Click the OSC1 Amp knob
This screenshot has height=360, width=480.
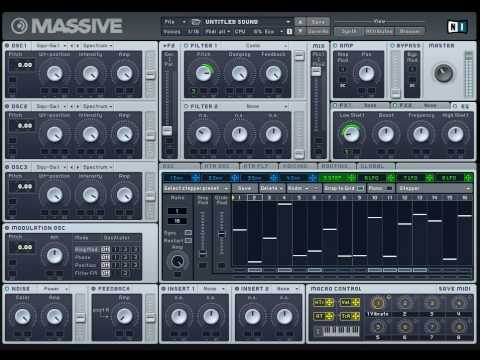(124, 73)
